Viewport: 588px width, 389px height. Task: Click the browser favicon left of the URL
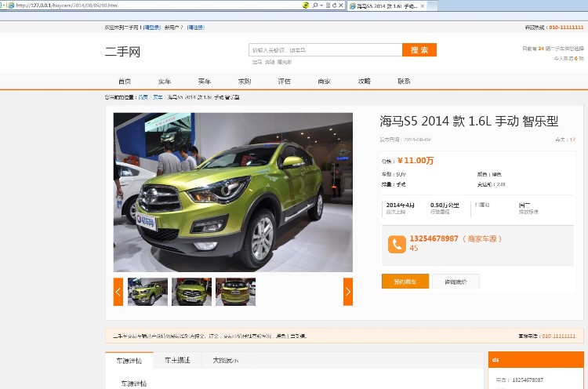[11, 5]
